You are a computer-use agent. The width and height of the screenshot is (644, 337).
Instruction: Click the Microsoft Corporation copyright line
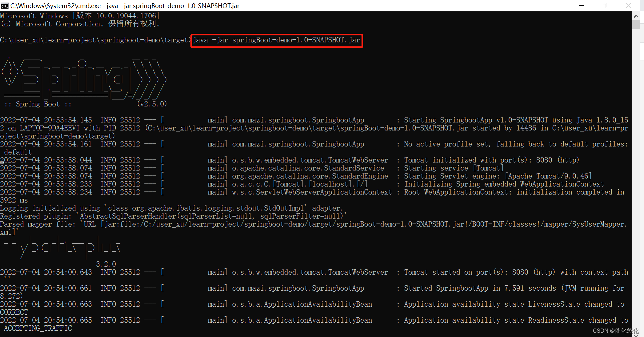click(81, 24)
